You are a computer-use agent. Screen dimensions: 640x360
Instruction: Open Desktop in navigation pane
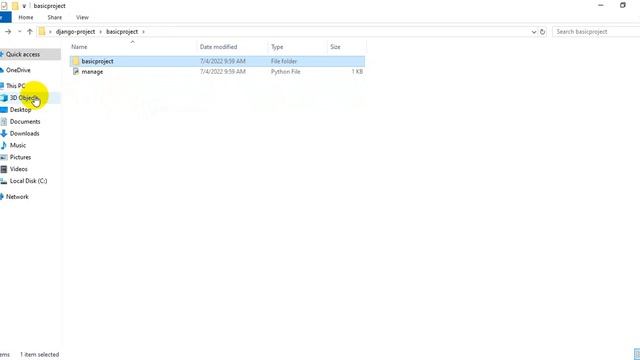tap(20, 110)
